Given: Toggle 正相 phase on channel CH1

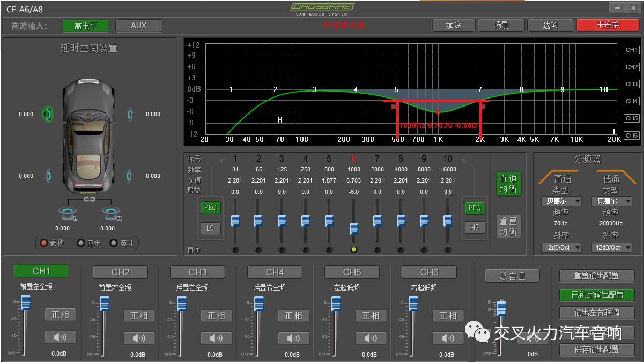Looking at the screenshot, I should coord(61,315).
